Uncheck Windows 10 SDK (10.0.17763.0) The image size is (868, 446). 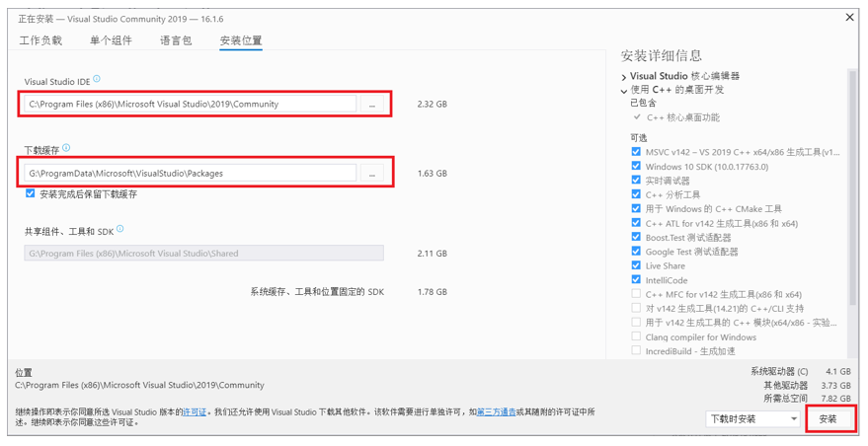tap(636, 166)
